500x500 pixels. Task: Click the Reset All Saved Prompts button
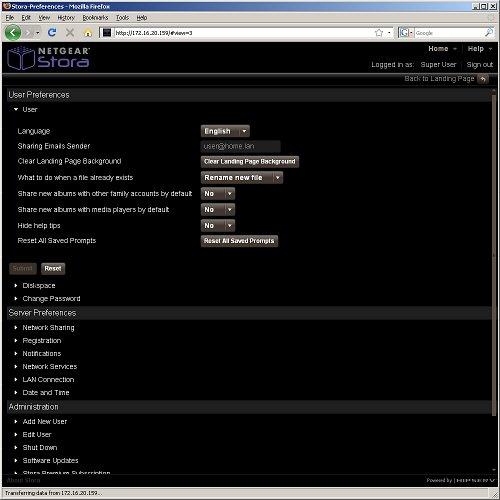pos(239,240)
